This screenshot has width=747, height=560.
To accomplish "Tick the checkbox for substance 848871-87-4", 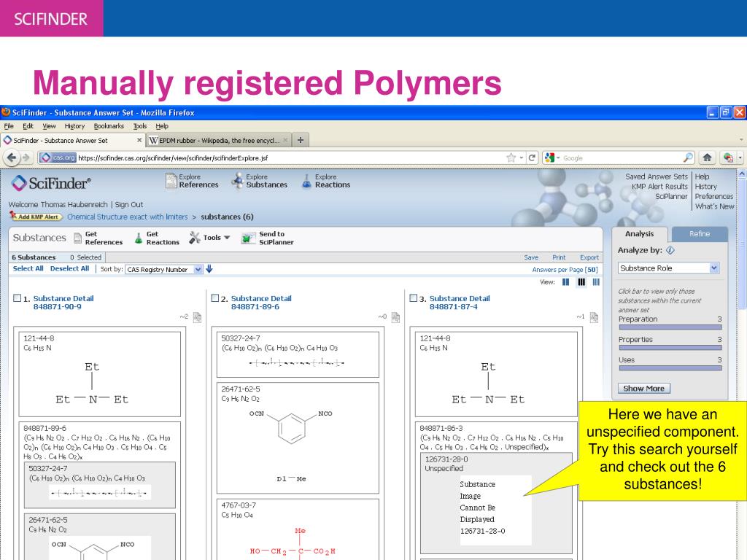I will [x=413, y=298].
